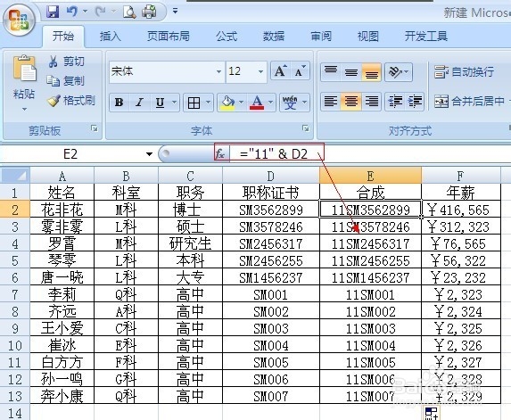Activate Format Painter 格式刷

(x=71, y=101)
